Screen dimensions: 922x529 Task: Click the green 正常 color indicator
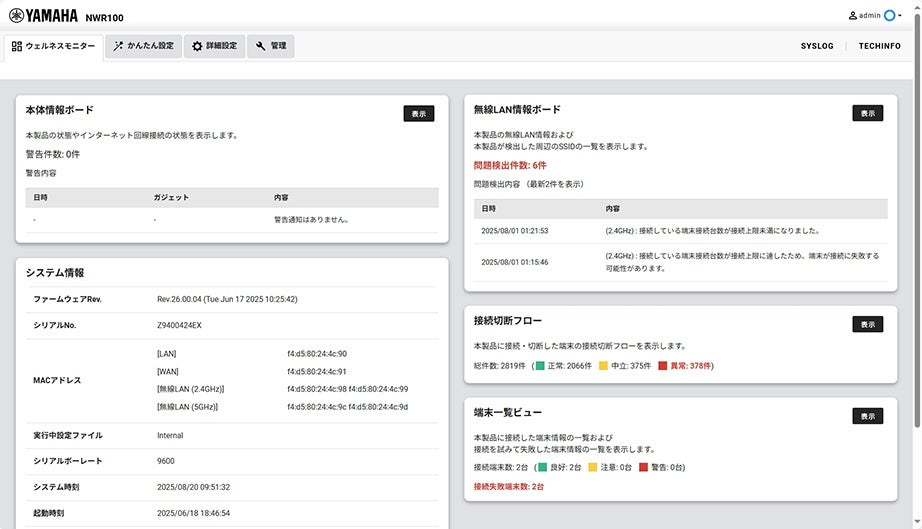coord(540,366)
